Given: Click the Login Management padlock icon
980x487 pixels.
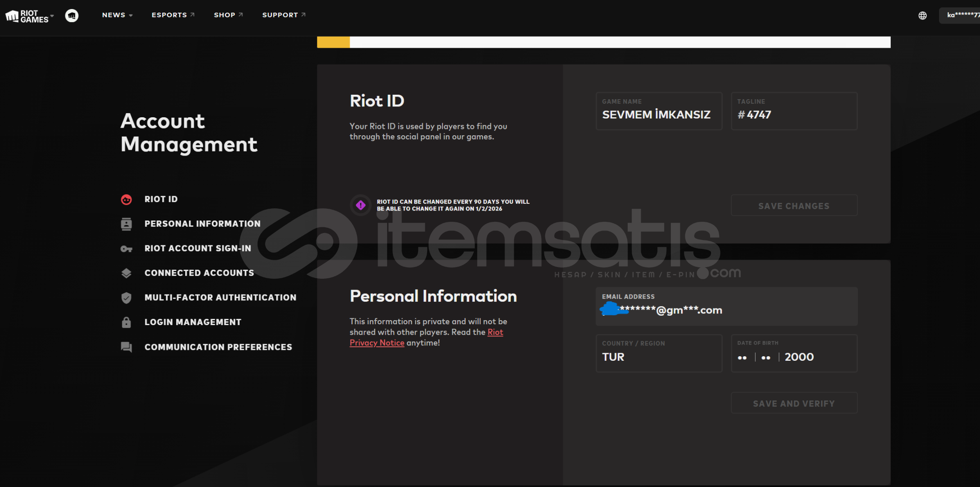Looking at the screenshot, I should 126,322.
